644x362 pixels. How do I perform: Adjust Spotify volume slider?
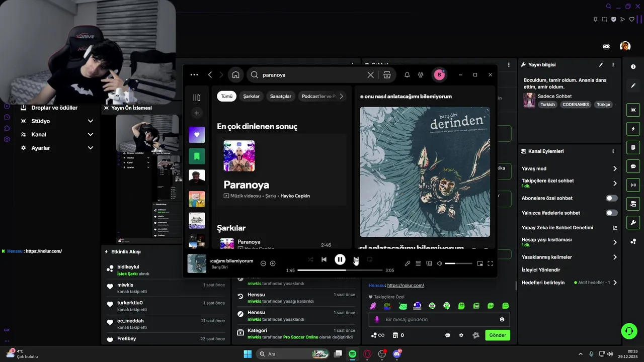(457, 263)
